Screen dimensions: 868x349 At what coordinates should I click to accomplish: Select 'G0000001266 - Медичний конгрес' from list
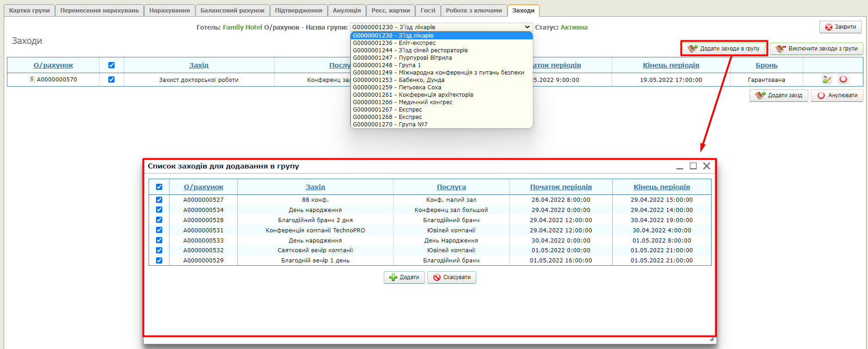(x=402, y=102)
